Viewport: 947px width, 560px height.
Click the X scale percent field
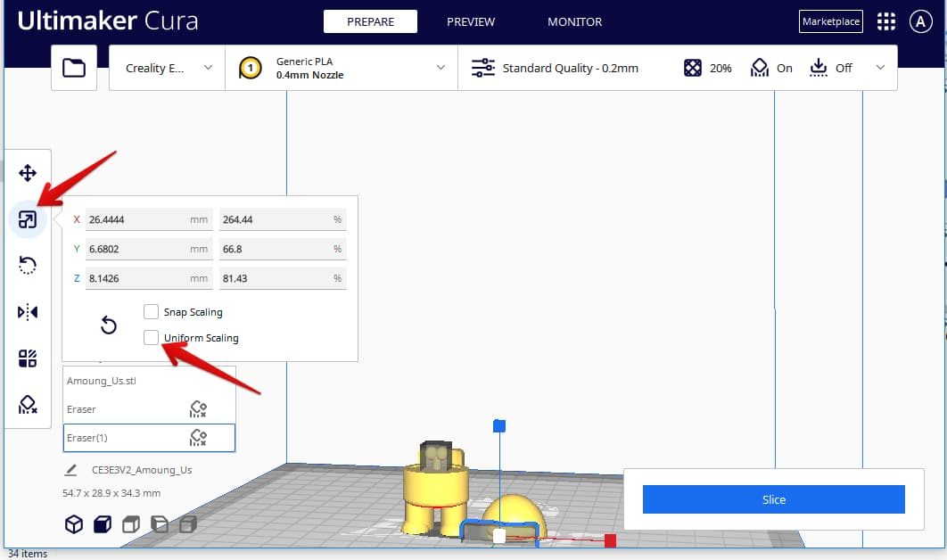tap(283, 219)
